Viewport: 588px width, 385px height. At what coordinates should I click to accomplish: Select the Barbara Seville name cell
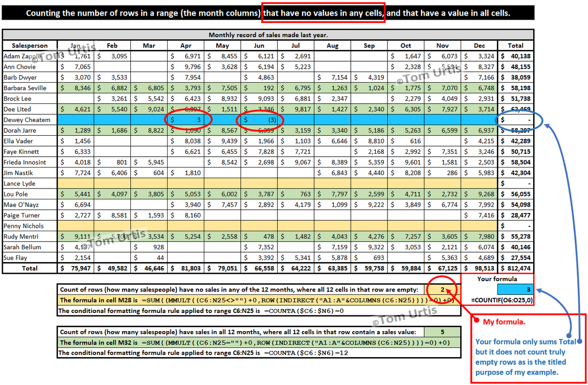coord(30,88)
